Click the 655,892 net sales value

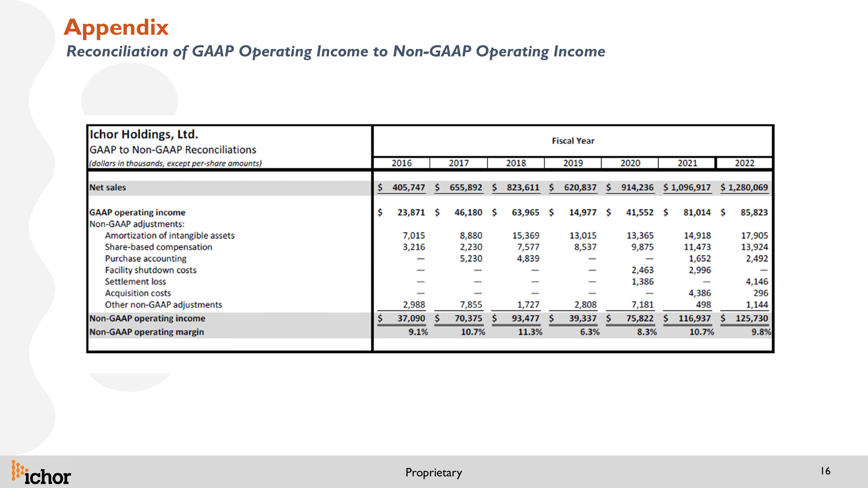pyautogui.click(x=466, y=188)
